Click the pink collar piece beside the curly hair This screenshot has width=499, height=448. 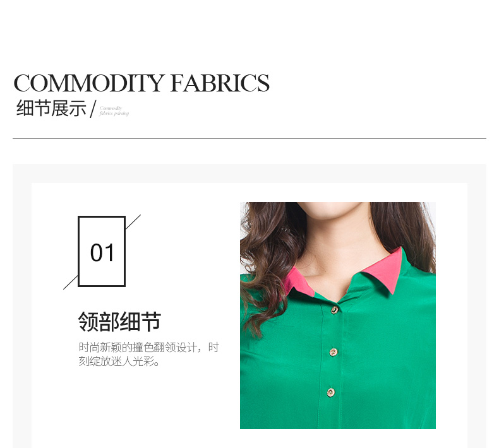pyautogui.click(x=298, y=282)
